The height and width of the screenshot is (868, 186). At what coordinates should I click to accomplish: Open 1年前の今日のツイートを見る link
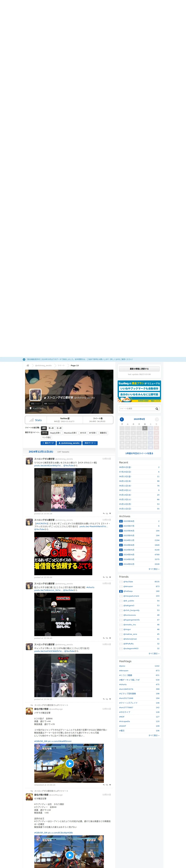(x=139, y=453)
